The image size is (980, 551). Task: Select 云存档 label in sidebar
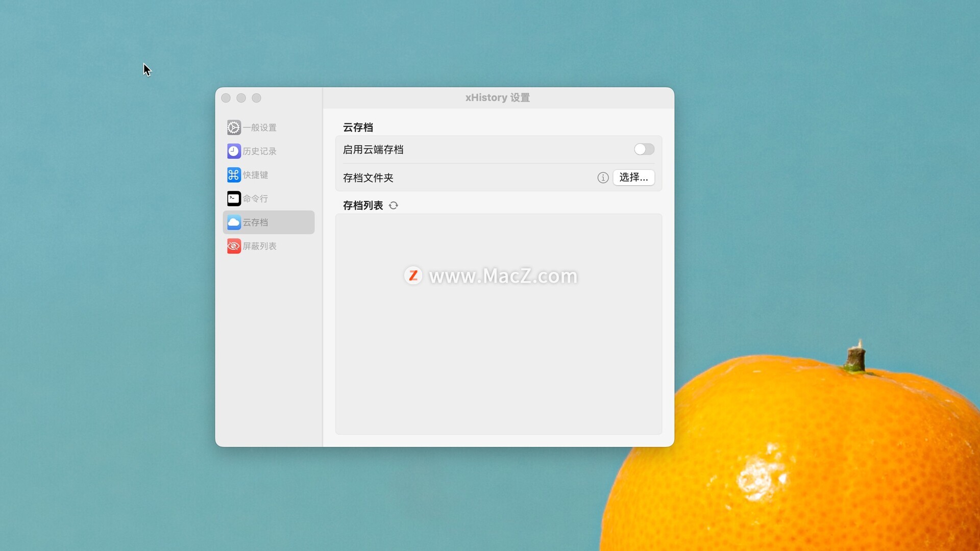(x=255, y=222)
